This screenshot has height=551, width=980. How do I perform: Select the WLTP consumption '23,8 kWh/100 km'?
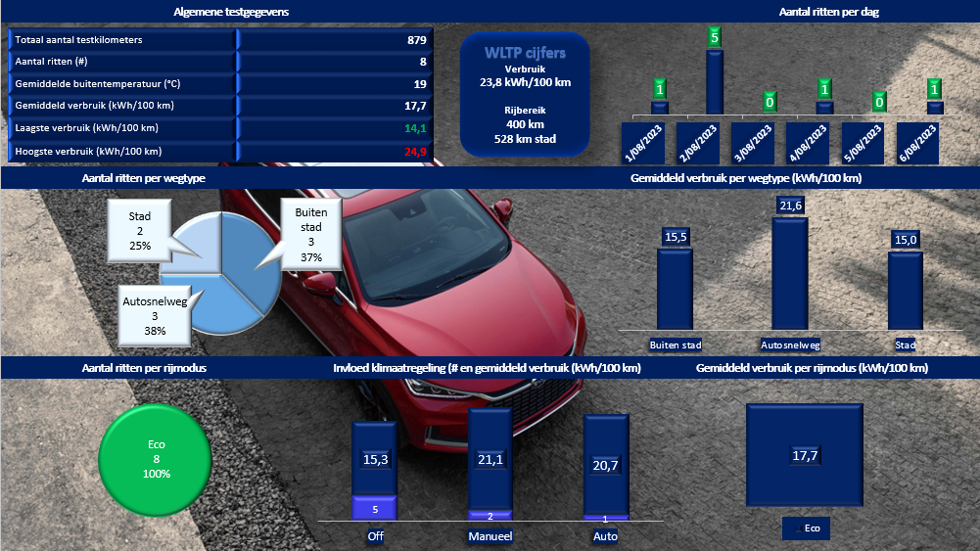[x=525, y=82]
